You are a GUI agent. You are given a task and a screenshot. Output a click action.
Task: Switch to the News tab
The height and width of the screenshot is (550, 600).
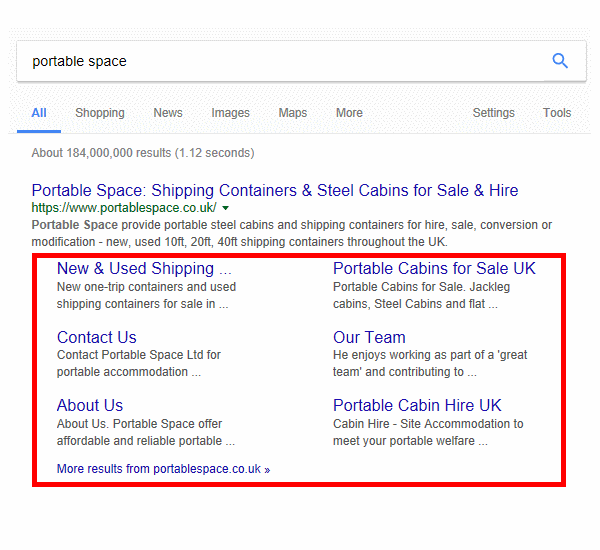coord(168,113)
